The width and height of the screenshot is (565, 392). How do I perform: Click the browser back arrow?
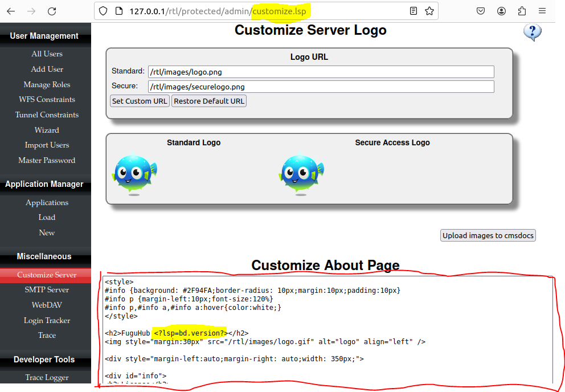tap(11, 11)
